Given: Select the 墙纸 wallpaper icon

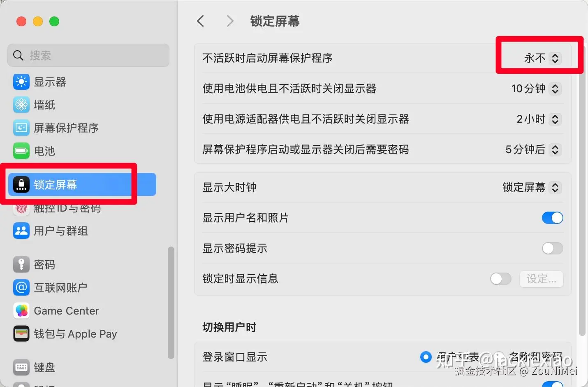Looking at the screenshot, I should pyautogui.click(x=21, y=105).
